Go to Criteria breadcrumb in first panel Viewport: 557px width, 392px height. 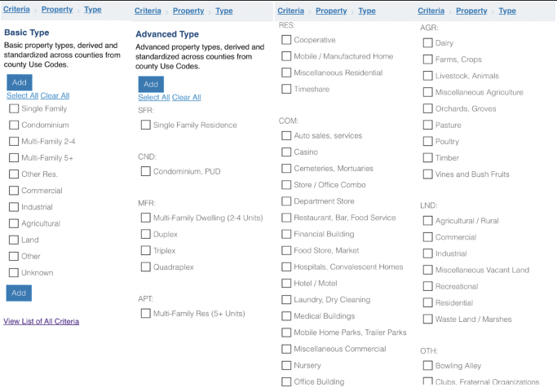click(16, 9)
